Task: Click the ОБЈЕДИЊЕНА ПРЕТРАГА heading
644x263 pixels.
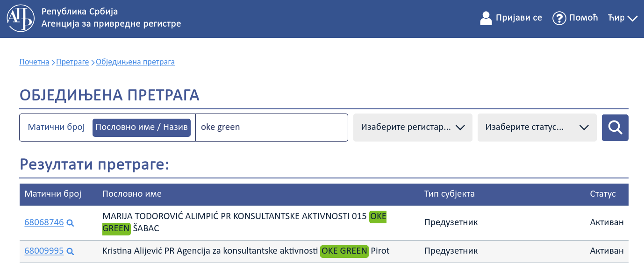Action: point(109,95)
